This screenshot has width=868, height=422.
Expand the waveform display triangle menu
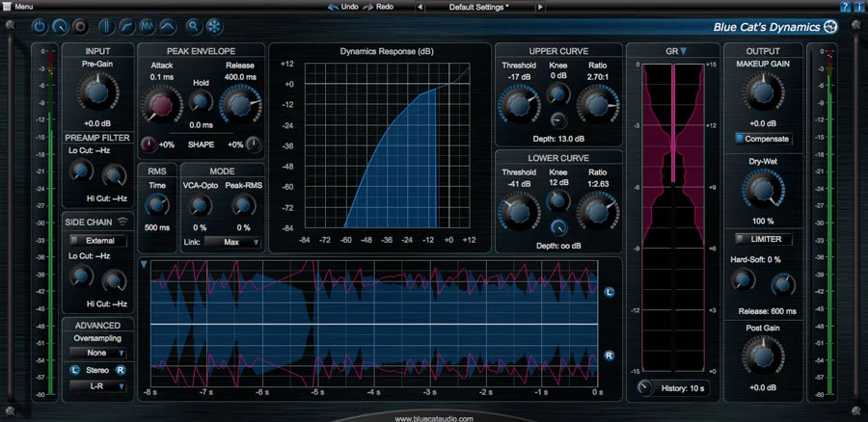[144, 265]
